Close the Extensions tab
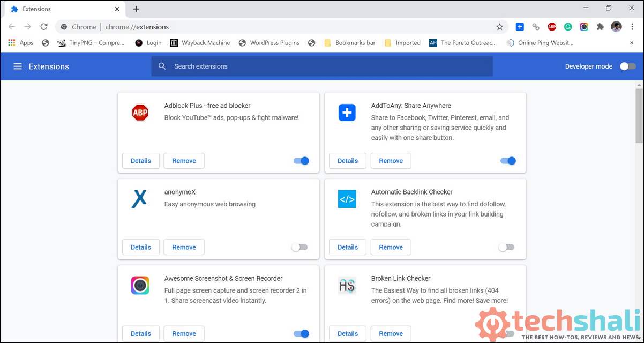The width and height of the screenshot is (644, 343). [117, 9]
